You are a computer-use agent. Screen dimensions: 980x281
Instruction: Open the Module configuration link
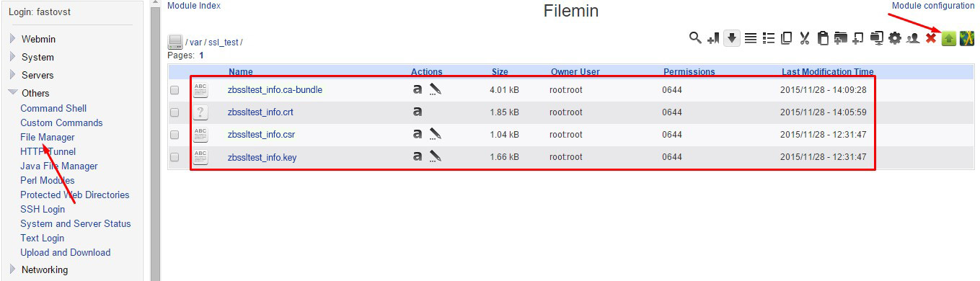pyautogui.click(x=933, y=6)
